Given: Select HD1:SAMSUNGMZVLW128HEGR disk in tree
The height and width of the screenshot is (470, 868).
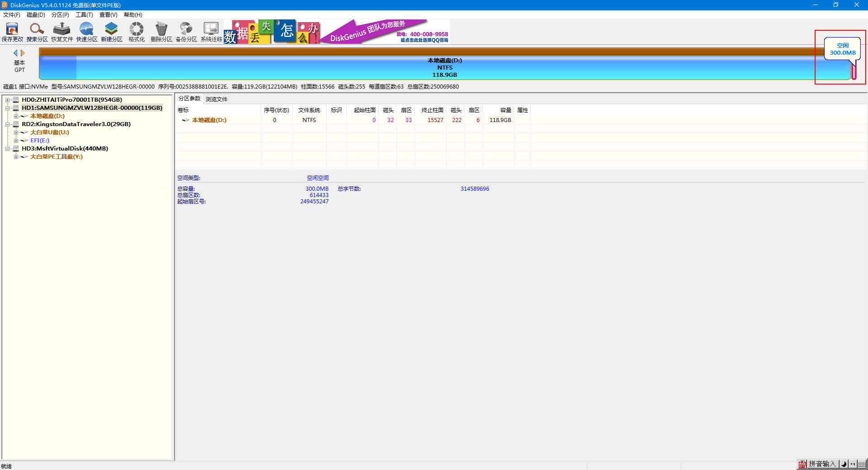Looking at the screenshot, I should (x=92, y=108).
